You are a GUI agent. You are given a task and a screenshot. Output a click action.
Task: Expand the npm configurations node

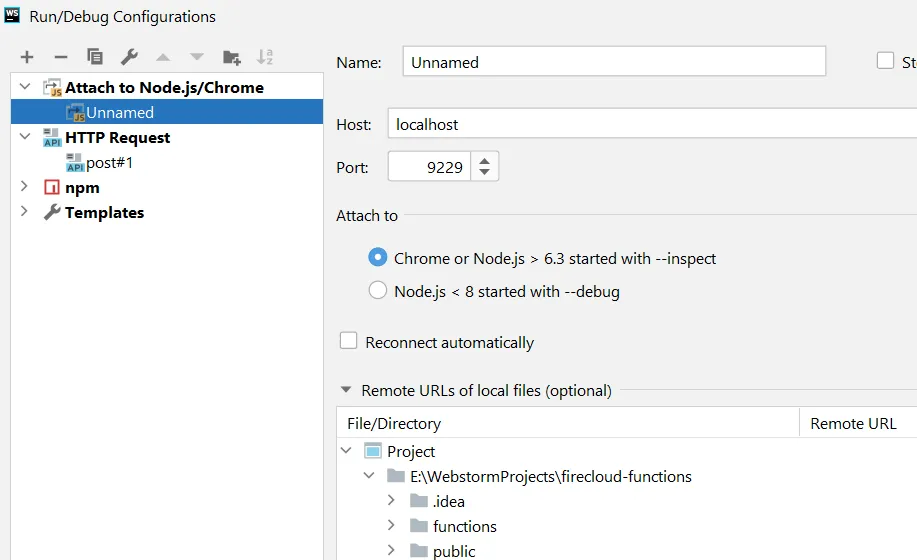[25, 187]
